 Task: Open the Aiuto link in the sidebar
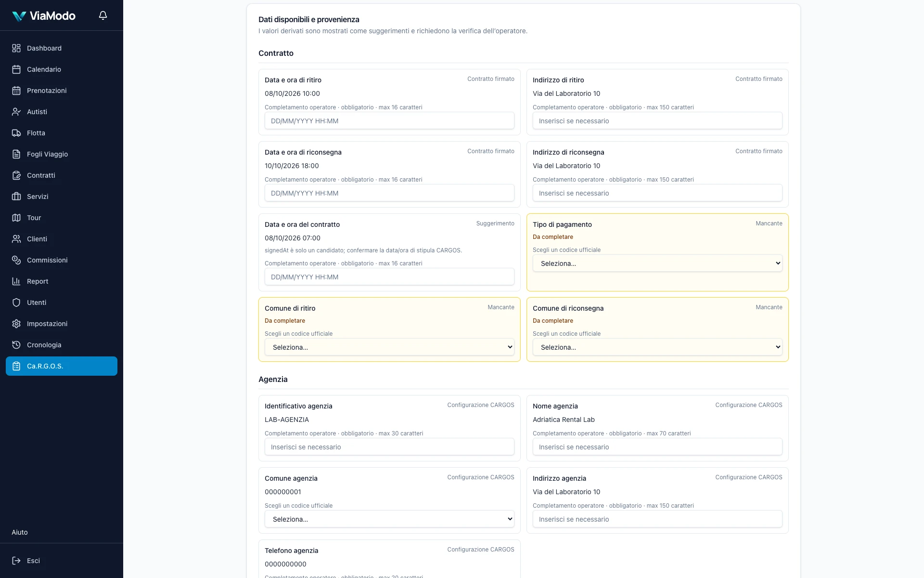(20, 532)
